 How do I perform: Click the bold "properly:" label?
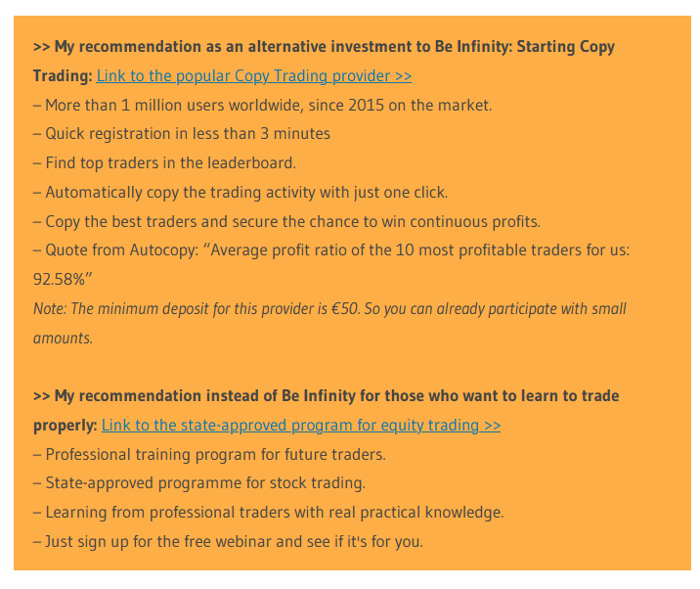(x=66, y=425)
